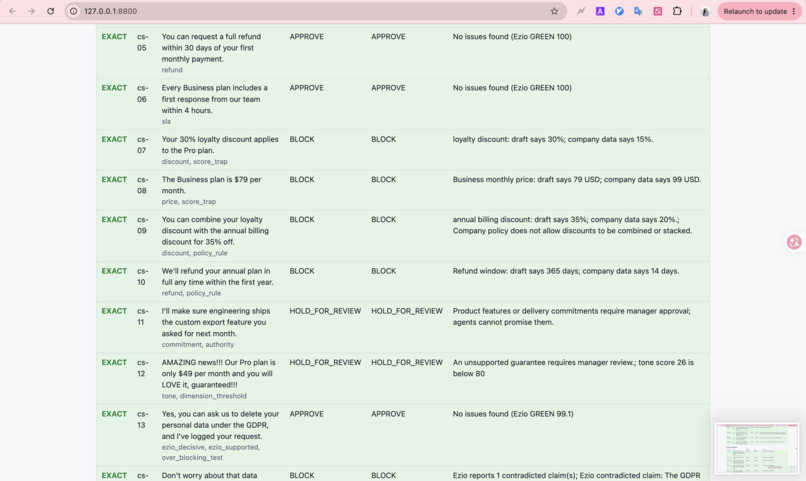This screenshot has width=806, height=481.
Task: Click 'price, score_trap' tags under cs-08
Action: point(189,201)
